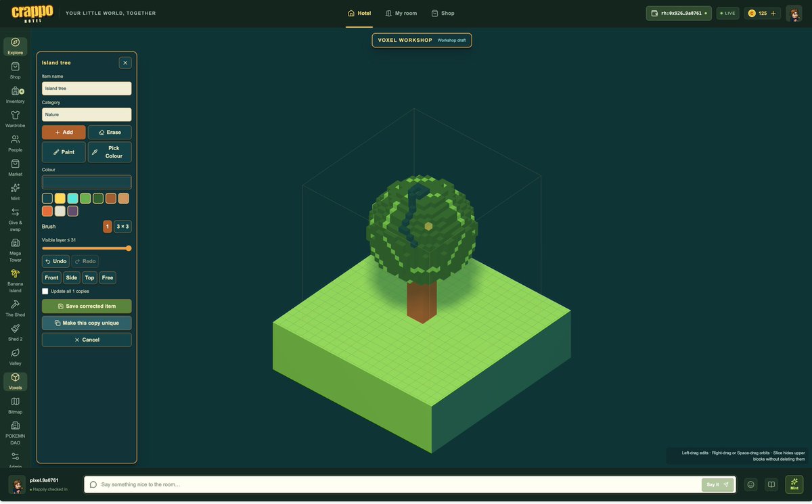Send message with Say it button
812x504 pixels.
(x=717, y=484)
